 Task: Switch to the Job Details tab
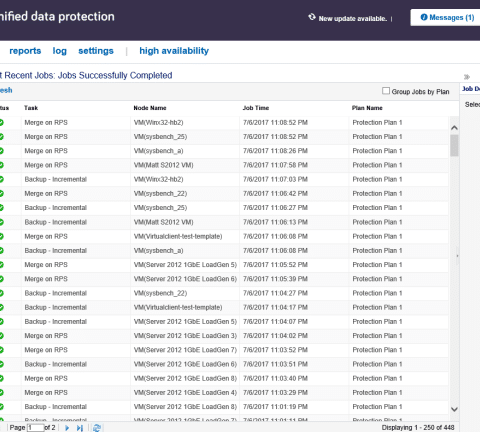pos(471,89)
